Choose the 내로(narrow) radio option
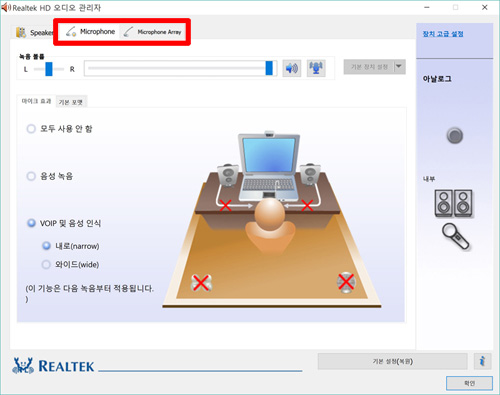Screen dimensions: 500x395 pyautogui.click(x=46, y=246)
